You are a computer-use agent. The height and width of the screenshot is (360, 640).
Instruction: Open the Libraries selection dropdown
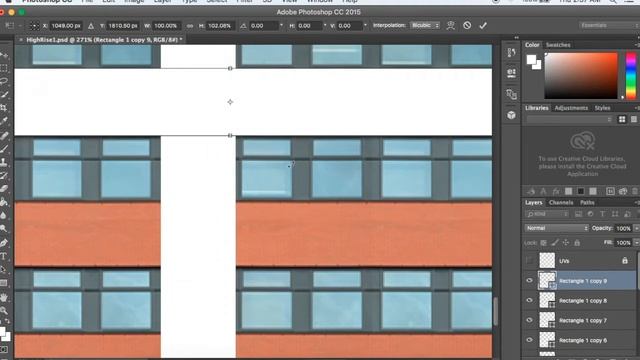[569, 119]
